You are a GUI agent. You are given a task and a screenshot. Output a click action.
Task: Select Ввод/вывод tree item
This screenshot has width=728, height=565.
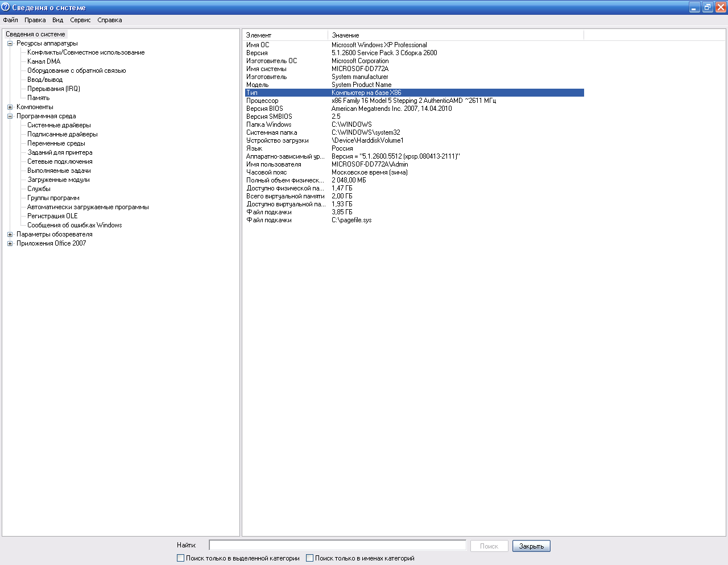(45, 80)
